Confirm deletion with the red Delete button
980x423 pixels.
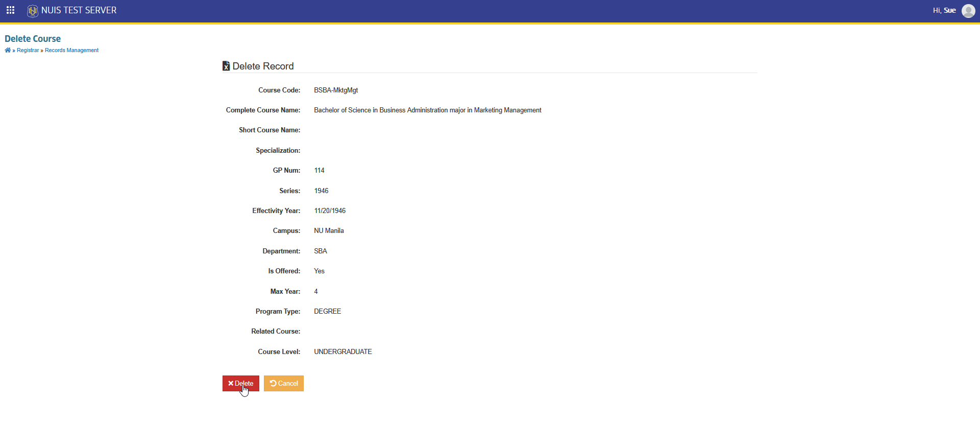[x=241, y=383]
